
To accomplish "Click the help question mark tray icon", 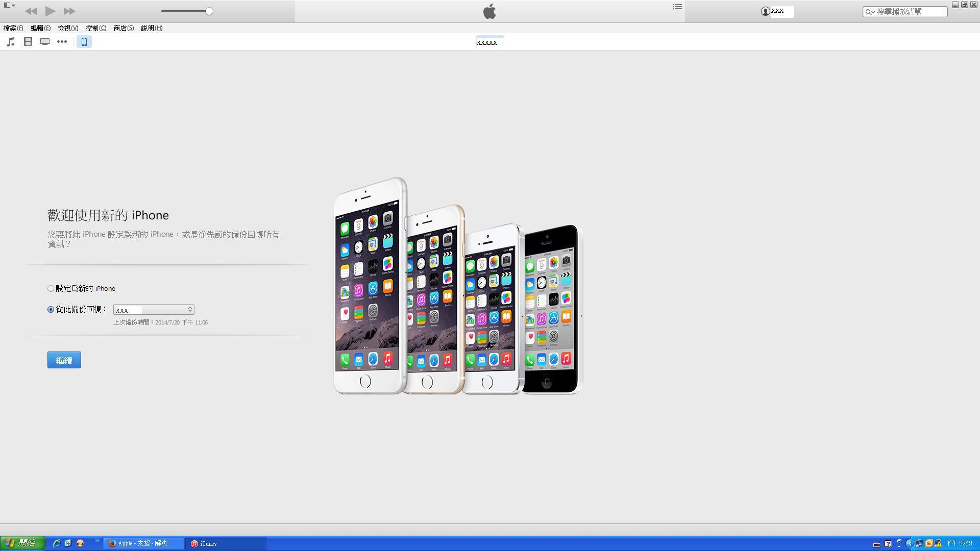I will (x=888, y=544).
